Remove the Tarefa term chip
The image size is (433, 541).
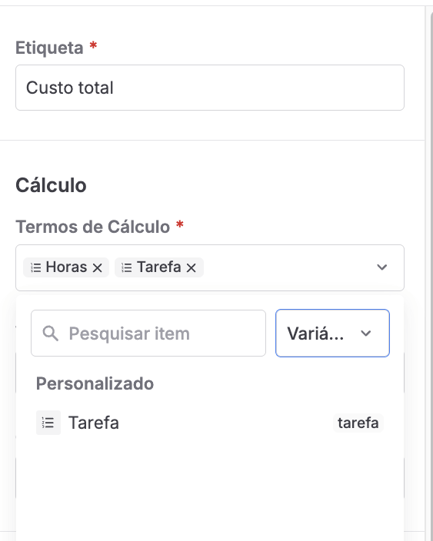(x=191, y=267)
